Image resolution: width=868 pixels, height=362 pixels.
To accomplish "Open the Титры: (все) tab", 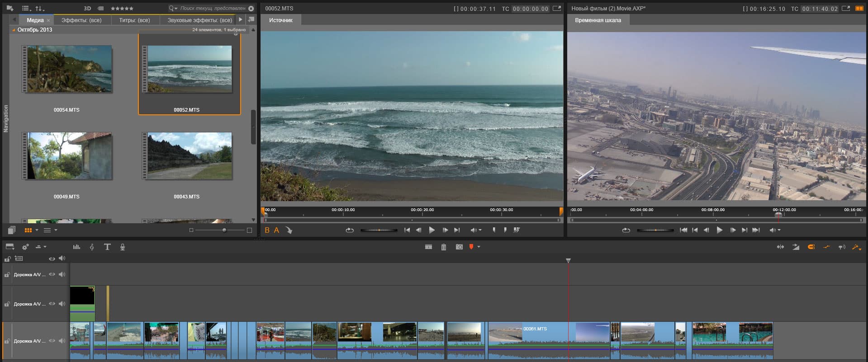I will pyautogui.click(x=134, y=20).
